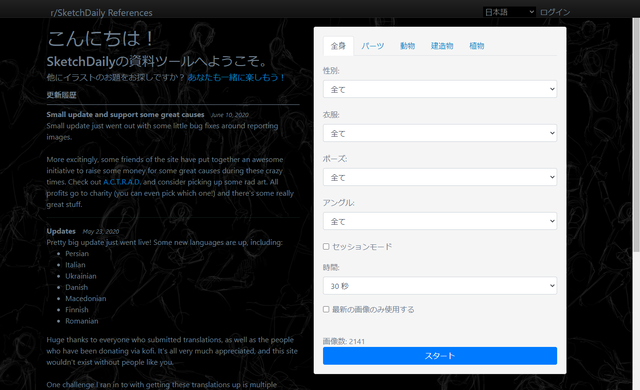Image resolution: width=640 pixels, height=390 pixels.
Task: Click the 画像数: 2141 text
Action: tap(344, 341)
